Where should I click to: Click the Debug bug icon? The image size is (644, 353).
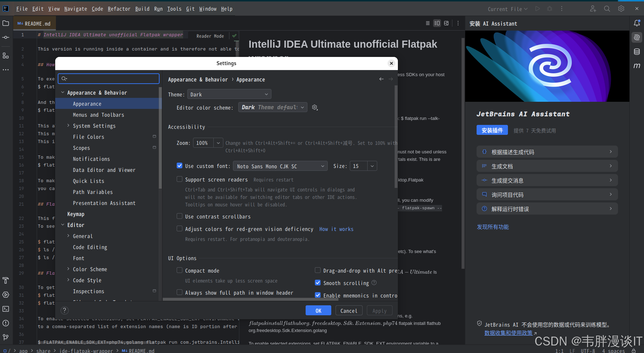coord(550,9)
